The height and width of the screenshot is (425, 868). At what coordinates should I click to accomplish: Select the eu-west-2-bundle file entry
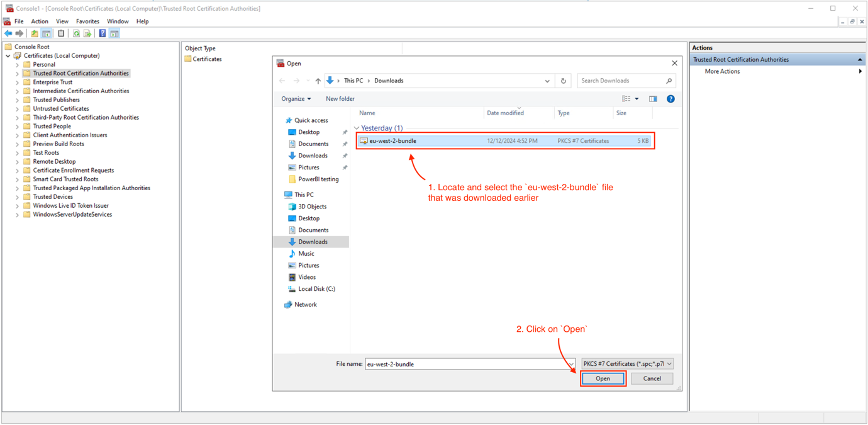coord(403,140)
